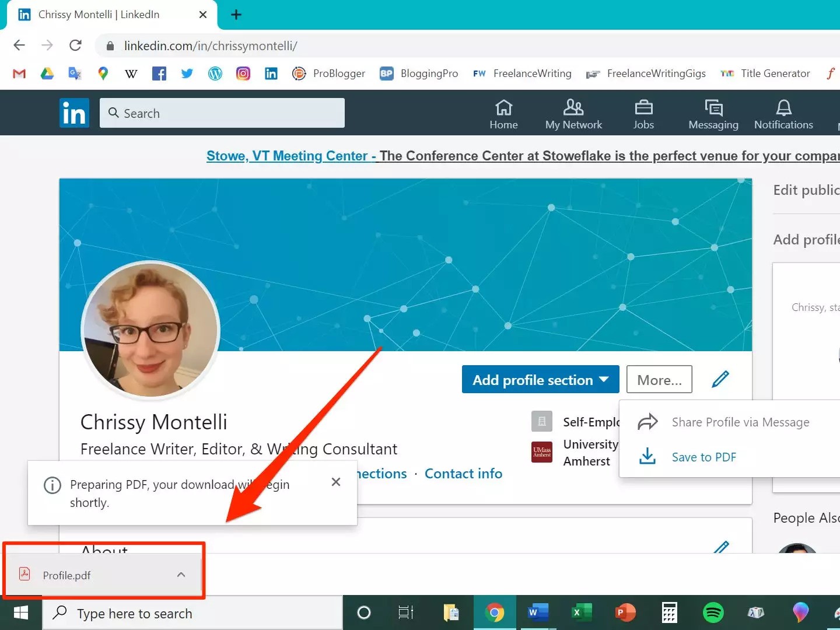Open downloaded Profile.pdf file
The image size is (840, 630).
[66, 575]
